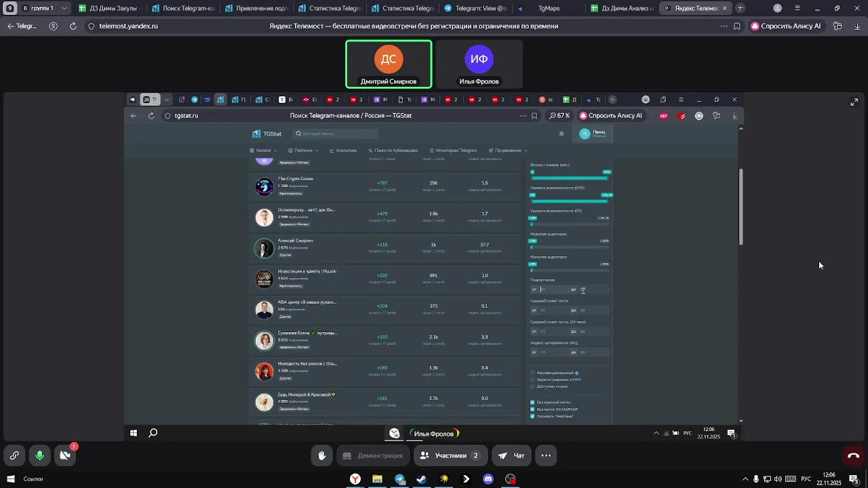Open the Алексей Смиртин channel
868x488 pixels.
295,241
